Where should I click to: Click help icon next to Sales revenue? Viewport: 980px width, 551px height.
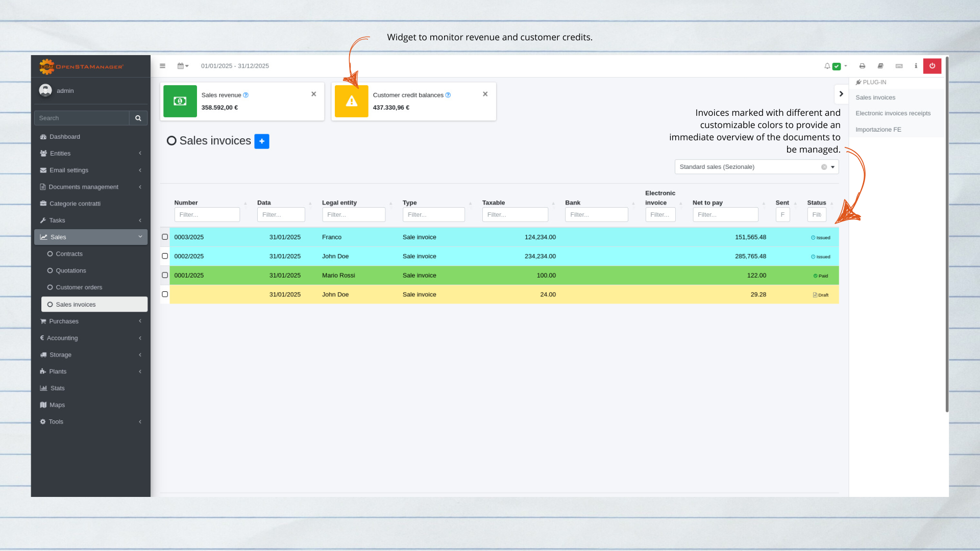point(246,95)
